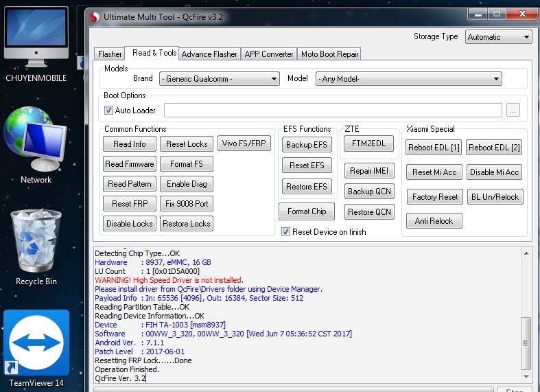The width and height of the screenshot is (540, 392).
Task: Click the Fix 9008 Port button
Action: (187, 204)
